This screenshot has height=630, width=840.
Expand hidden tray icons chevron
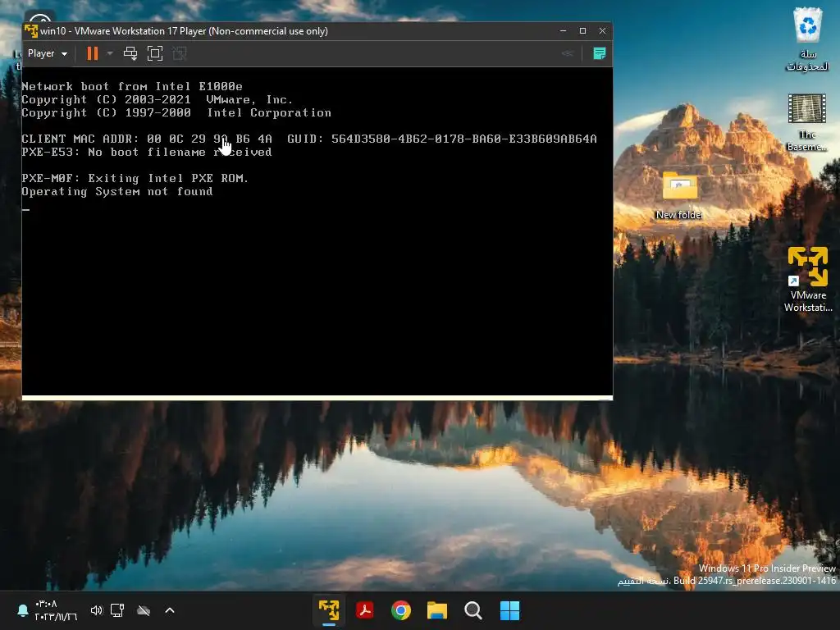[170, 610]
